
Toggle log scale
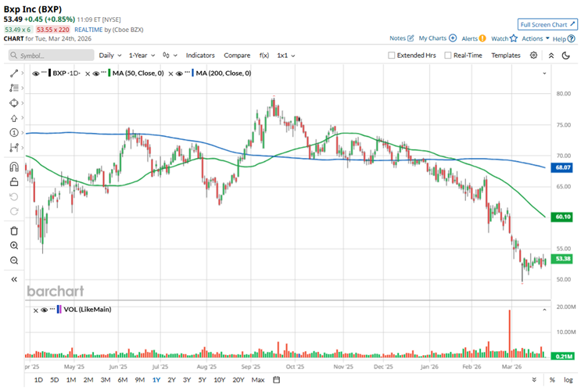[568, 380]
